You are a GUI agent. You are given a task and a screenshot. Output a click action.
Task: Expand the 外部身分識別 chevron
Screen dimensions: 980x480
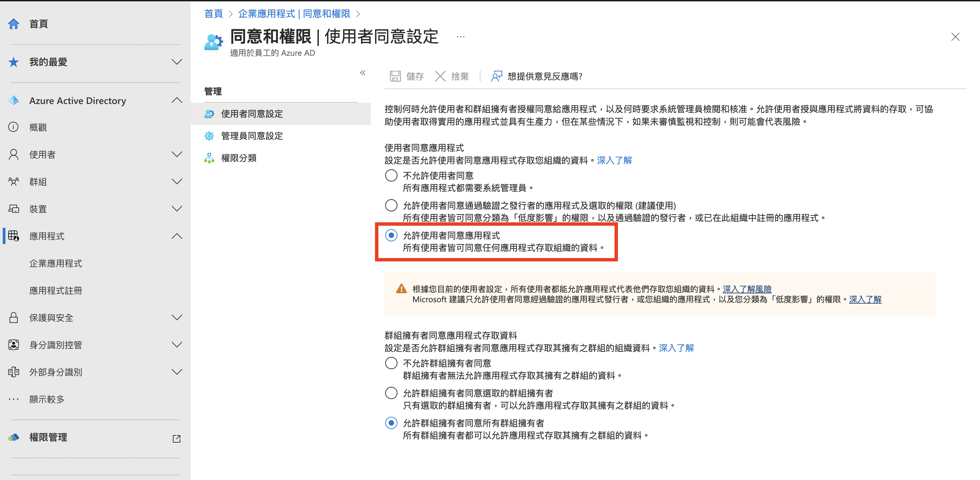pos(177,372)
